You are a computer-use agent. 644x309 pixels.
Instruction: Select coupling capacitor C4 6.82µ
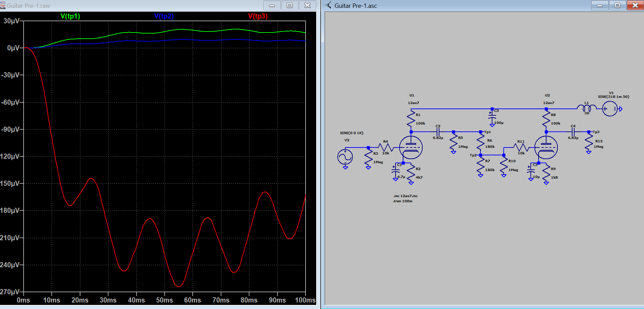573,132
